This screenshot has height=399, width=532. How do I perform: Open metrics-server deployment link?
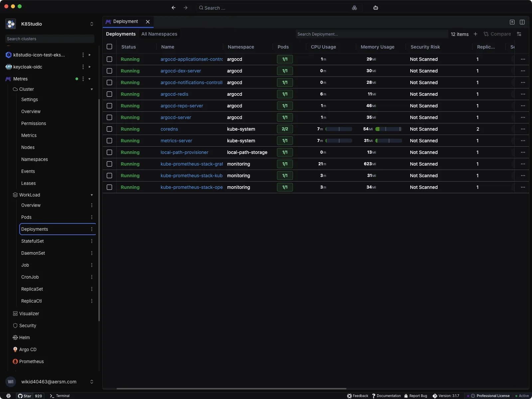pos(176,141)
